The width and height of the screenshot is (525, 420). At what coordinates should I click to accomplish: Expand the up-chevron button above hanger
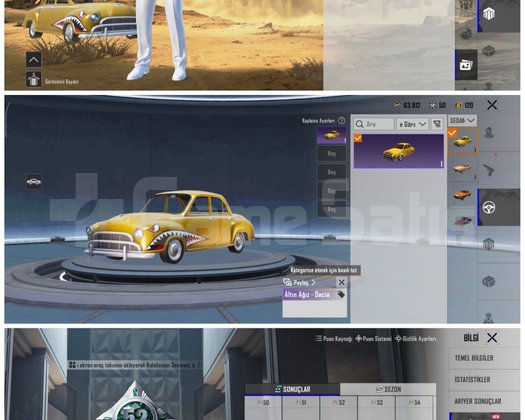[33, 60]
